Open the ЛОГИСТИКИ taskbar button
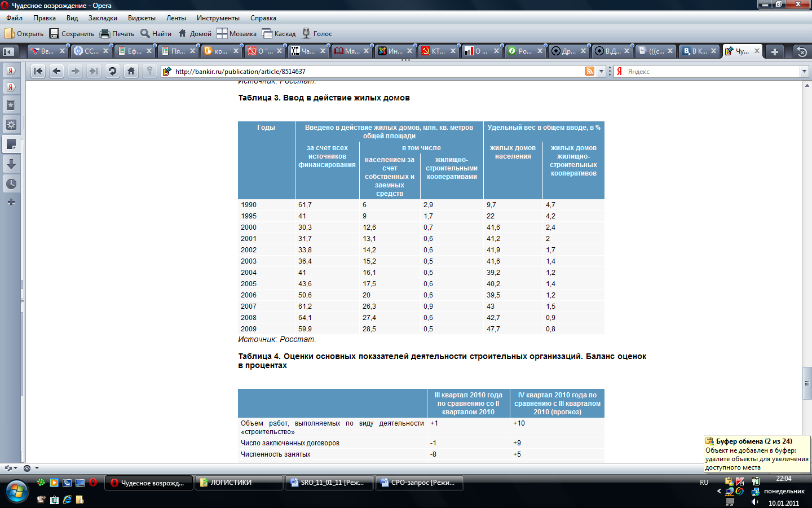The image size is (812, 508). point(239,483)
